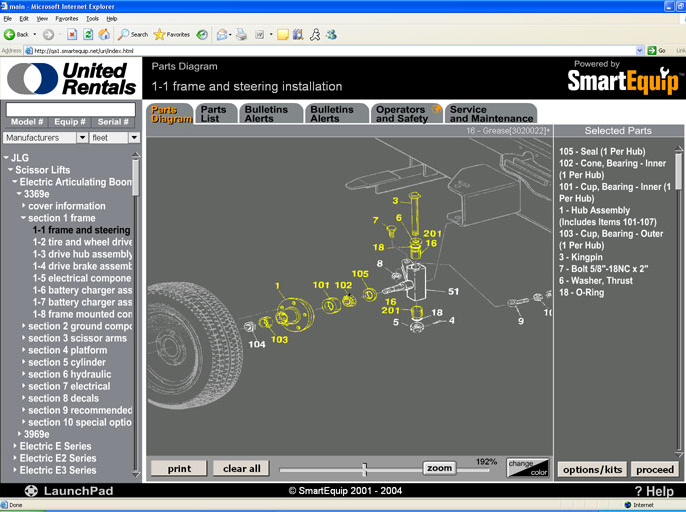Select the Parts Diagram tab
The height and width of the screenshot is (512, 686).
click(171, 114)
